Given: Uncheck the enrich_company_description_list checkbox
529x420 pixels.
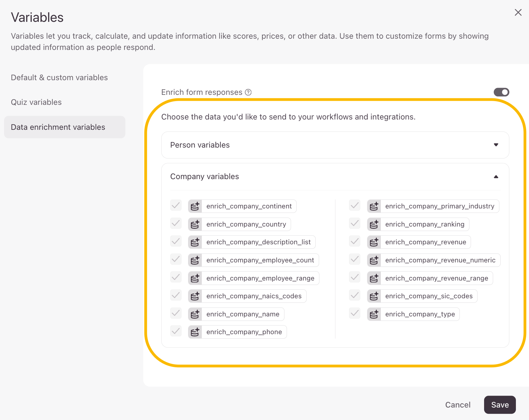Looking at the screenshot, I should (176, 241).
